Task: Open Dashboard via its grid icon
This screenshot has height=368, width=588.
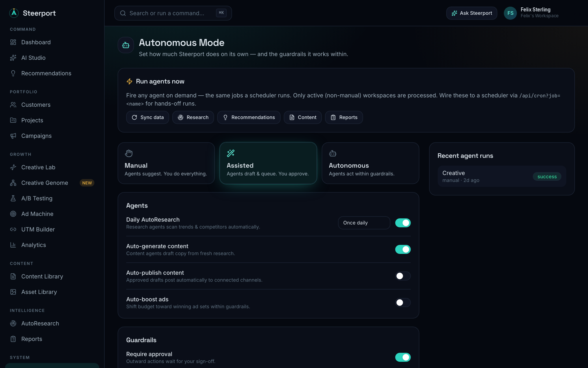Action: pyautogui.click(x=13, y=42)
